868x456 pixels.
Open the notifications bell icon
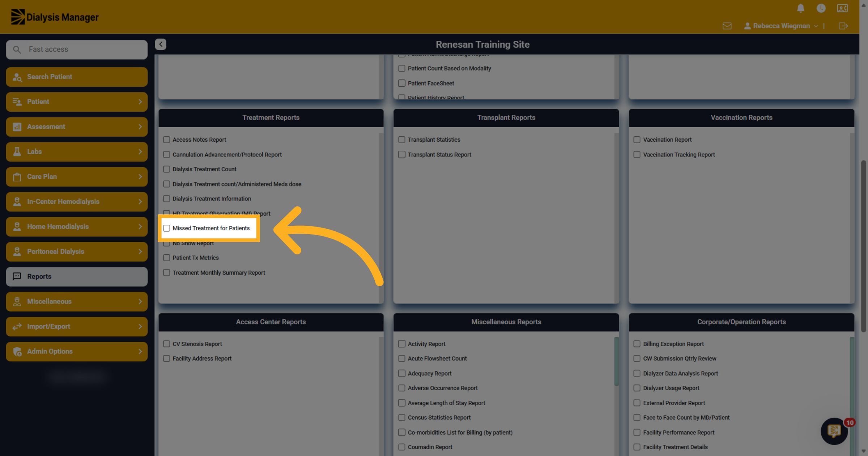[x=801, y=8]
